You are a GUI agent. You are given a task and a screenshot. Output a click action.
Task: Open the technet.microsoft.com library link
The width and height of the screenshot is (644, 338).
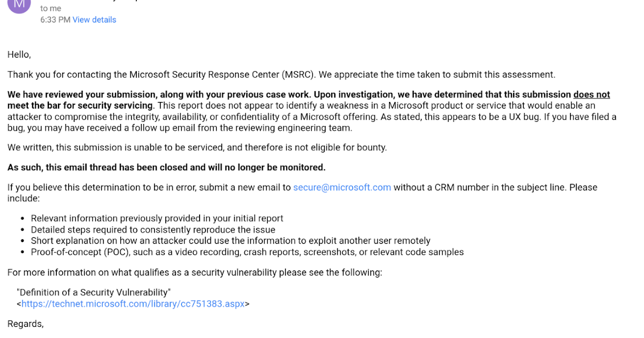tap(133, 304)
